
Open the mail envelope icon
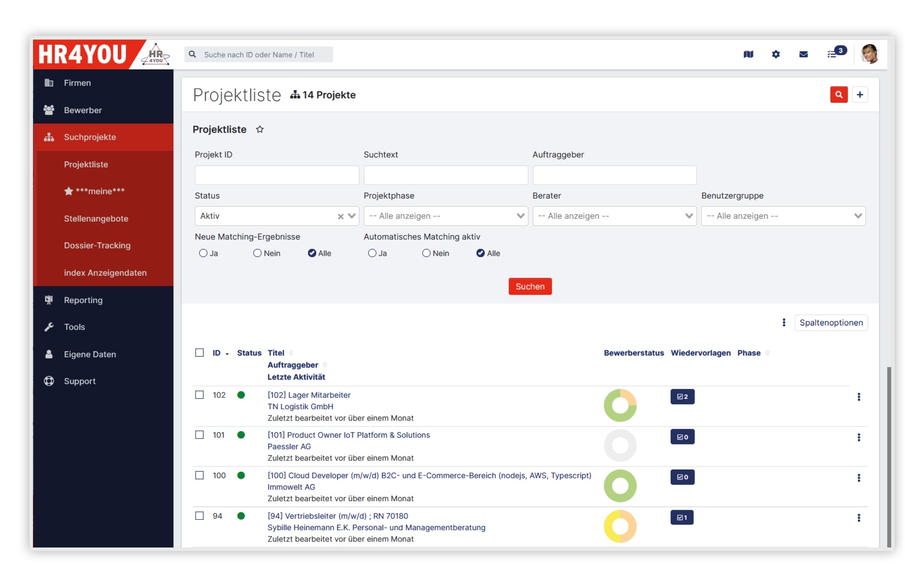[x=803, y=54]
